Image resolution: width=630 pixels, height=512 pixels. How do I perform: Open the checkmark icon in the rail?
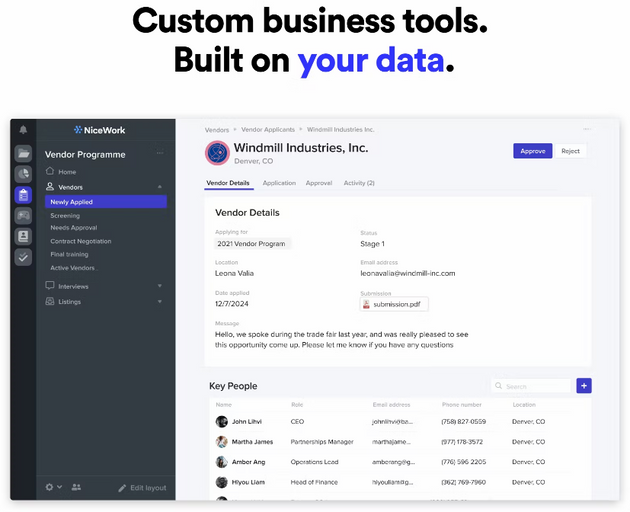coord(23,257)
